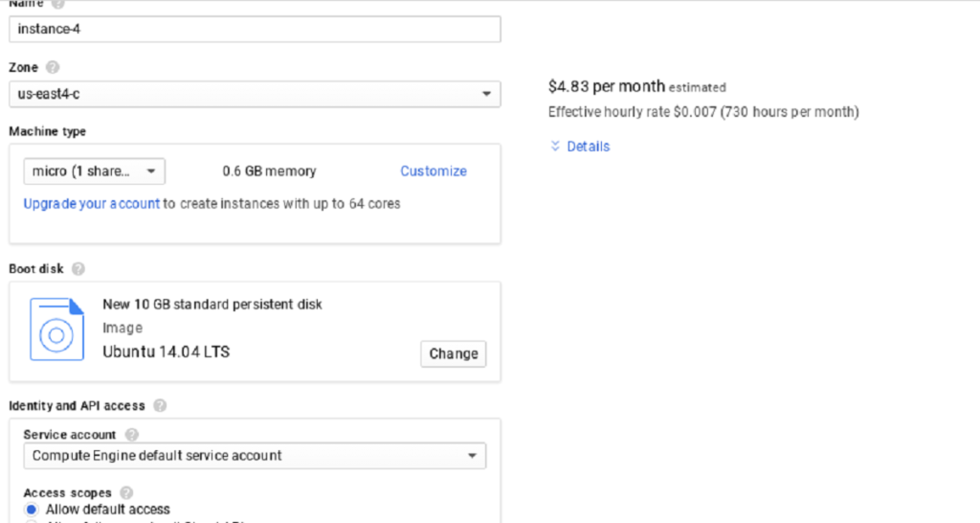
Task: Click the instance-4 name input field
Action: 254,29
